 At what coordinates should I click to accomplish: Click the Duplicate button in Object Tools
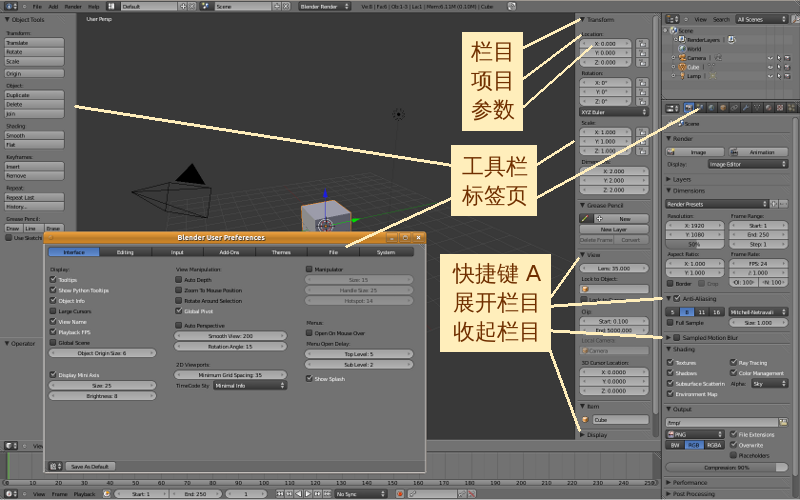pos(35,95)
